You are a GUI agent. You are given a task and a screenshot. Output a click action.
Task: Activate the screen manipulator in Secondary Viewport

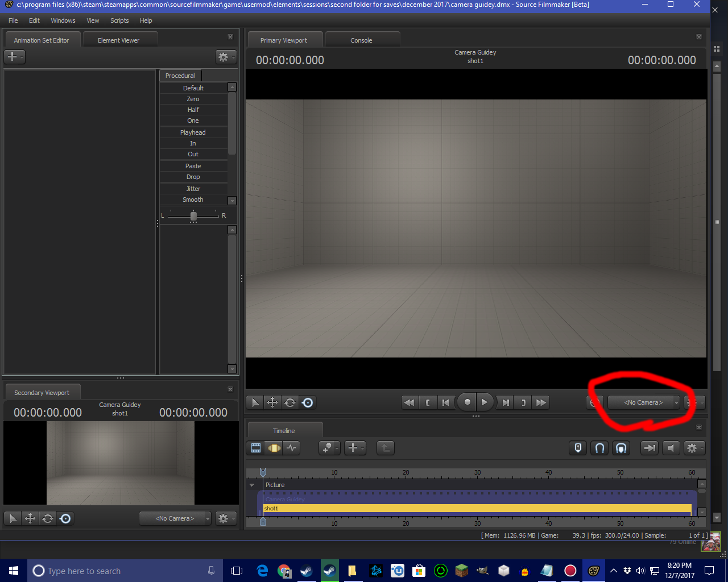click(x=65, y=518)
